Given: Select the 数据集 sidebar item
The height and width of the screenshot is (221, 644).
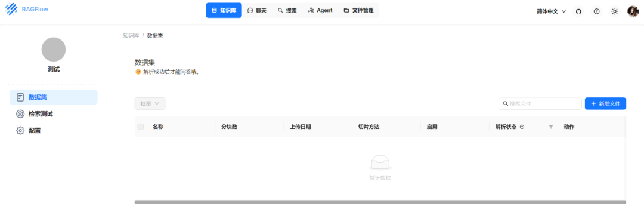Looking at the screenshot, I should [x=54, y=97].
